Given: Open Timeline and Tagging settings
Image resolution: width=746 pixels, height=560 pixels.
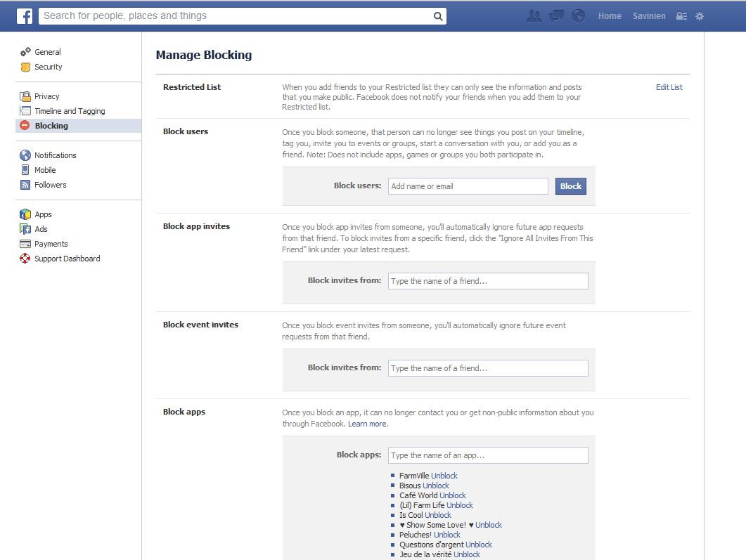Looking at the screenshot, I should click(x=70, y=111).
